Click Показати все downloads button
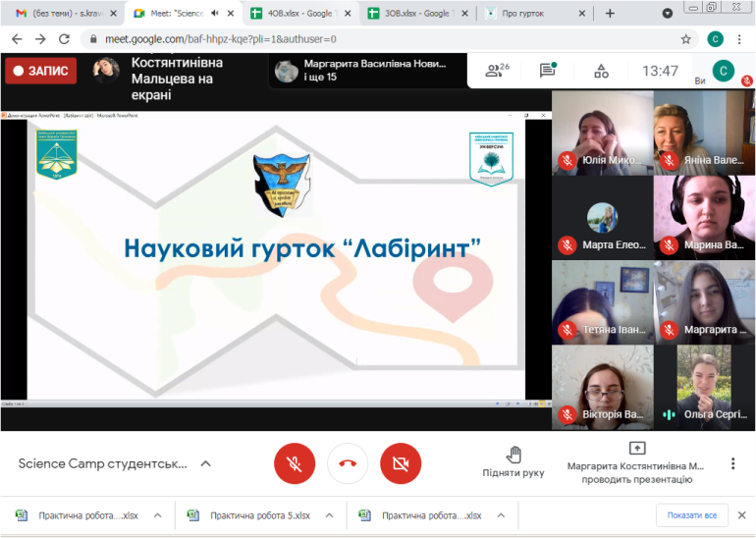The height and width of the screenshot is (538, 756). pos(692,515)
